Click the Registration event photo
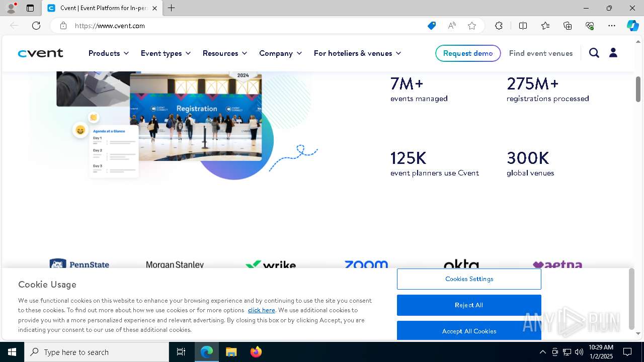 pyautogui.click(x=196, y=117)
